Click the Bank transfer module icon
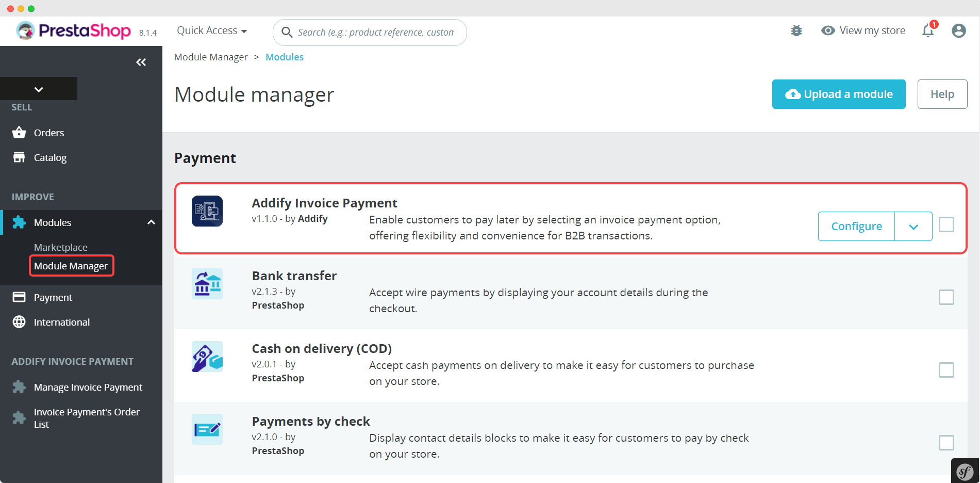The image size is (980, 483). click(x=207, y=284)
